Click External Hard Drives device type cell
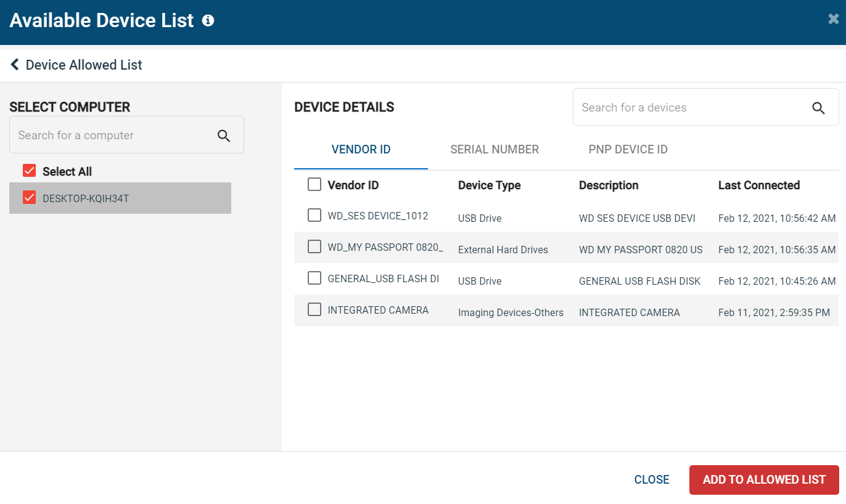 [503, 250]
